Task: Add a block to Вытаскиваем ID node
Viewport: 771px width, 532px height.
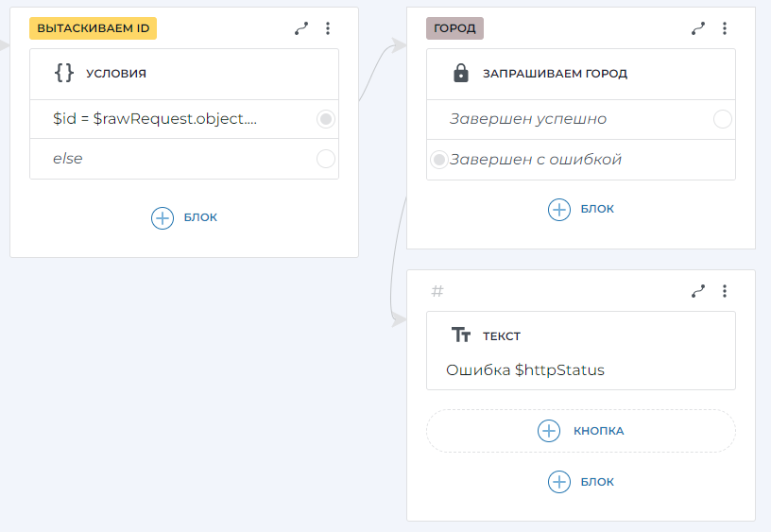Action: pyautogui.click(x=184, y=217)
